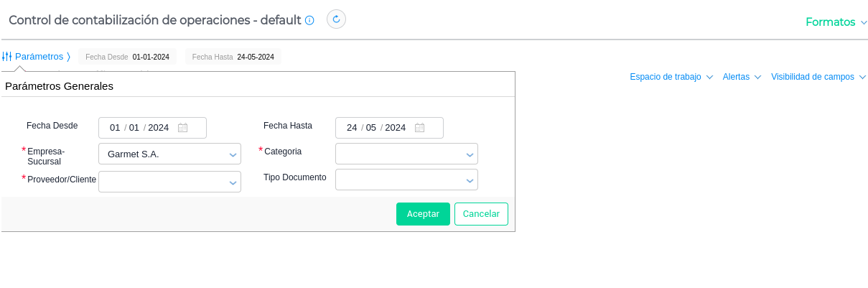Open the Formatos menu
Viewport: 868px width, 288px height.
[x=836, y=22]
